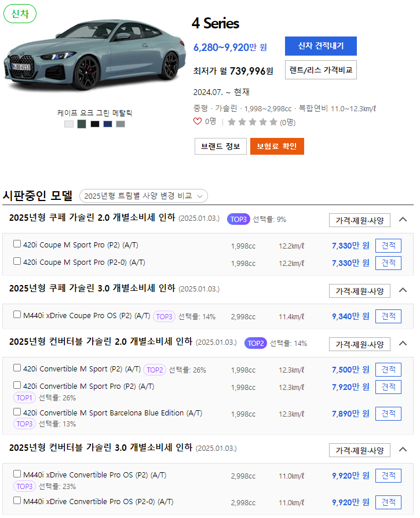Click 견적 for 420i Convertible M Sport (P2)
This screenshot has height=518, width=420.
click(x=388, y=370)
